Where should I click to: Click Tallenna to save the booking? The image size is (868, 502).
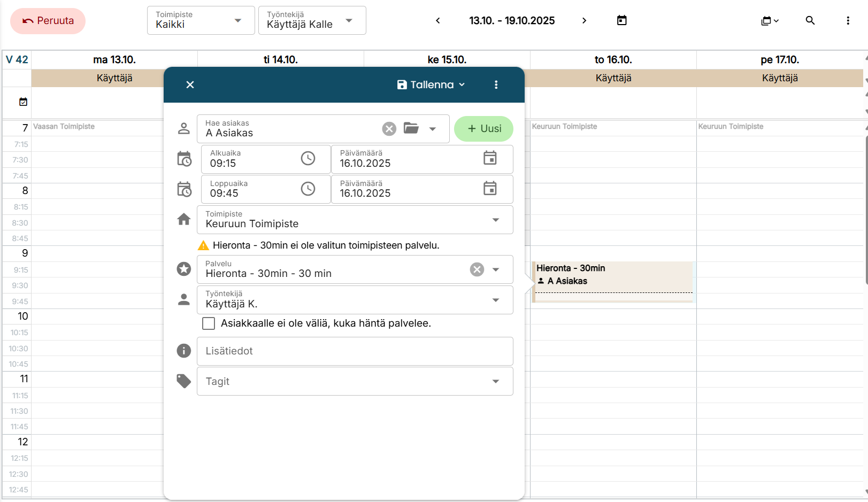pos(426,84)
